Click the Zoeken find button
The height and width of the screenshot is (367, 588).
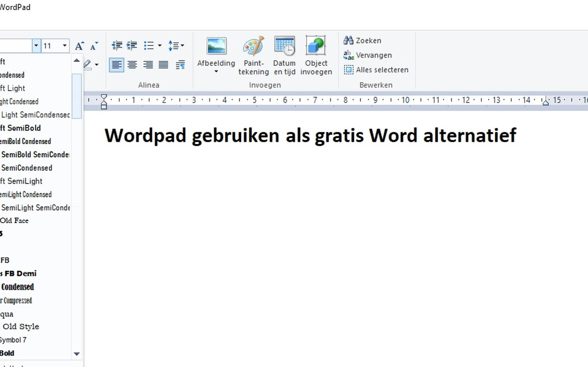362,40
